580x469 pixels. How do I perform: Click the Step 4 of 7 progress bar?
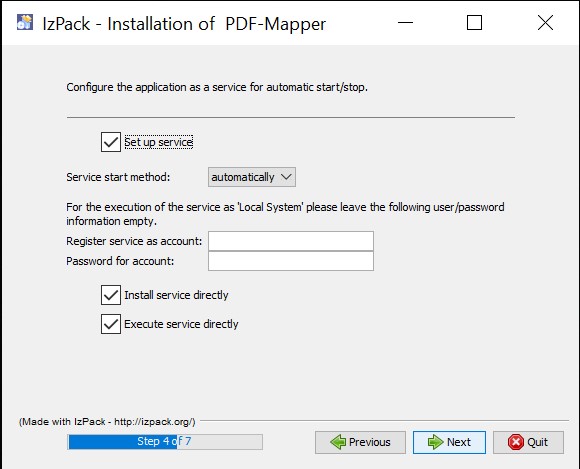[x=165, y=442]
